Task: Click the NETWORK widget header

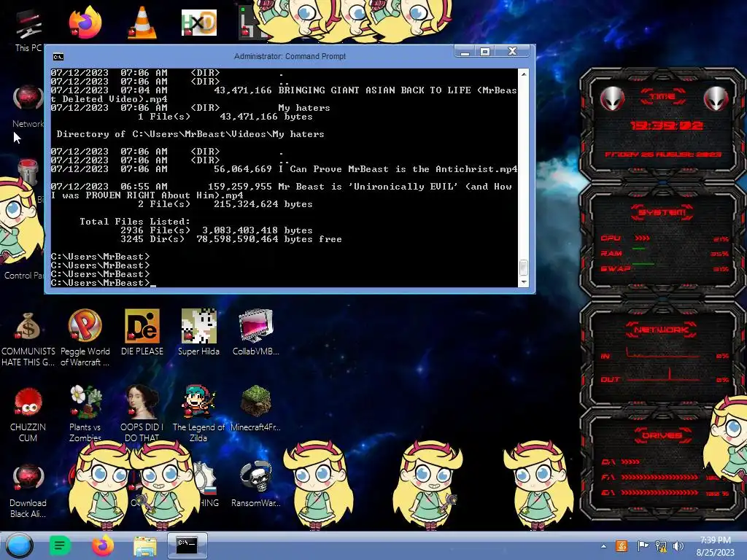Action: tap(661, 330)
